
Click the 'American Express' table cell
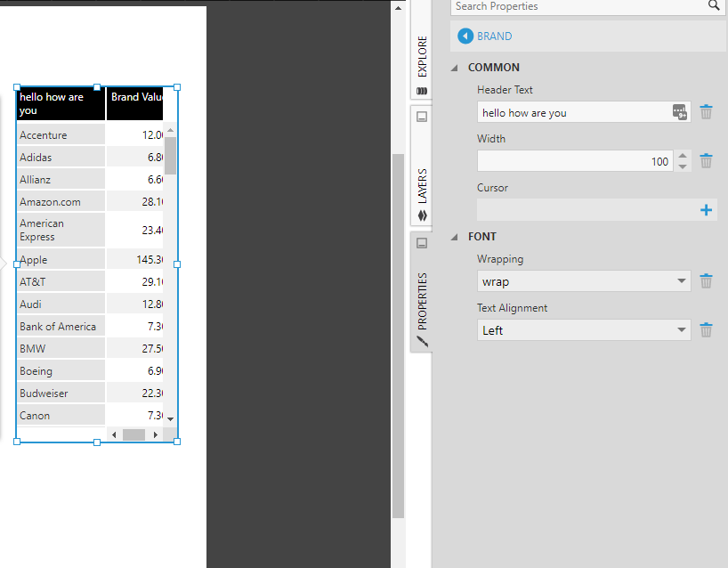(x=61, y=230)
